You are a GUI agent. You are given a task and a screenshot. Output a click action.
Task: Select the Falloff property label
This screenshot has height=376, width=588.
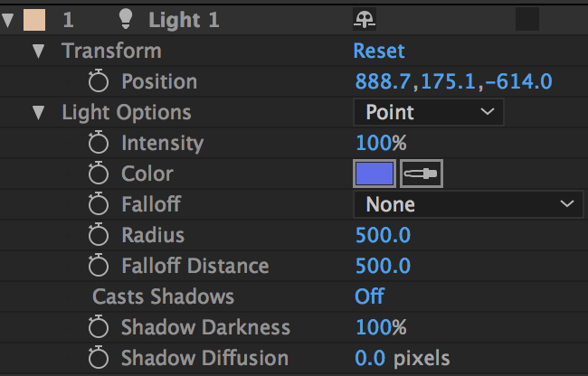151,204
